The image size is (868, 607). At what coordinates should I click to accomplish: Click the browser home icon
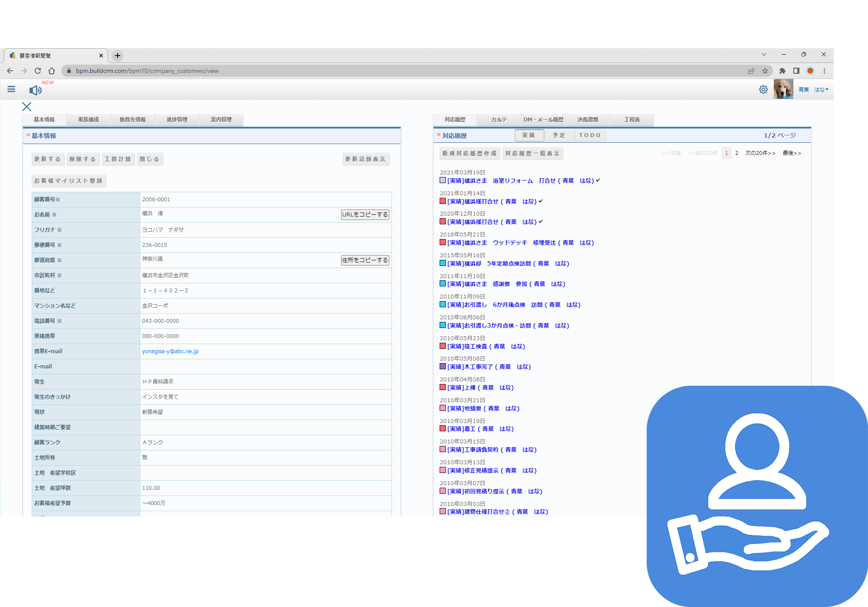point(52,71)
